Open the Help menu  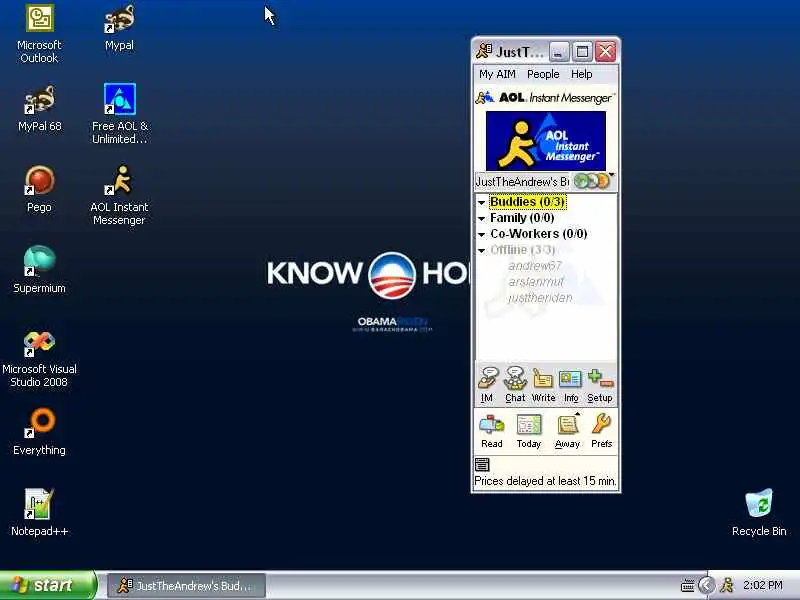(581, 74)
